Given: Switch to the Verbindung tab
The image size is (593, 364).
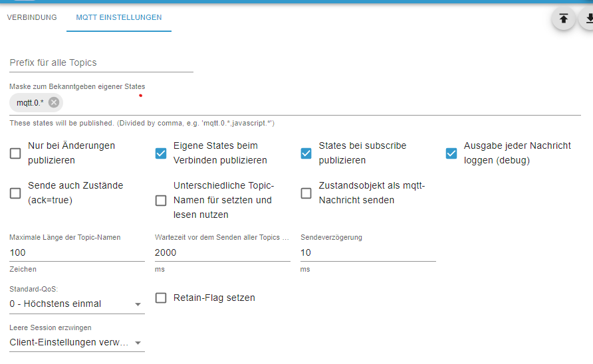Looking at the screenshot, I should (32, 17).
